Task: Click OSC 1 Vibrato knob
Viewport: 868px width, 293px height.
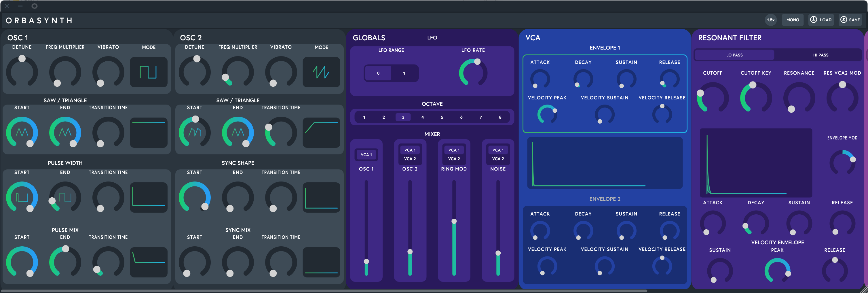Action: [x=108, y=71]
